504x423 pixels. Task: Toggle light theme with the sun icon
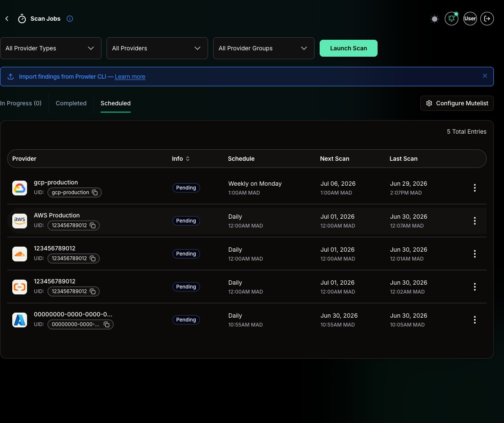pyautogui.click(x=435, y=19)
